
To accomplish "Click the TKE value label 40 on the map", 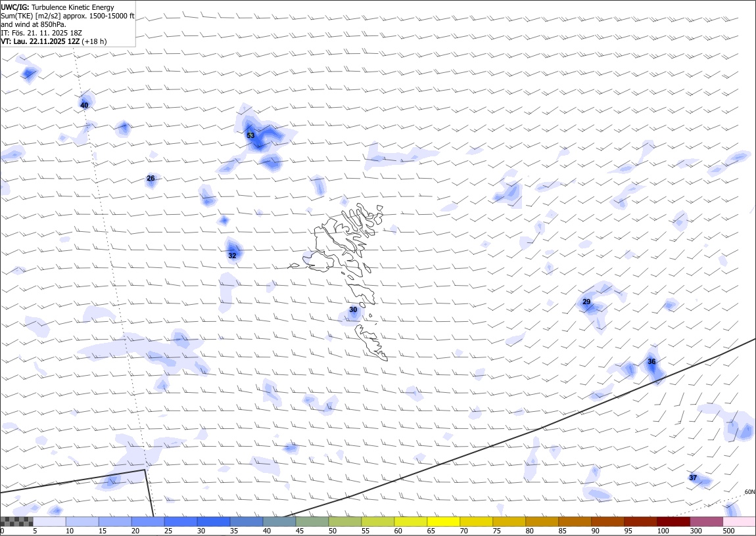I will (84, 106).
